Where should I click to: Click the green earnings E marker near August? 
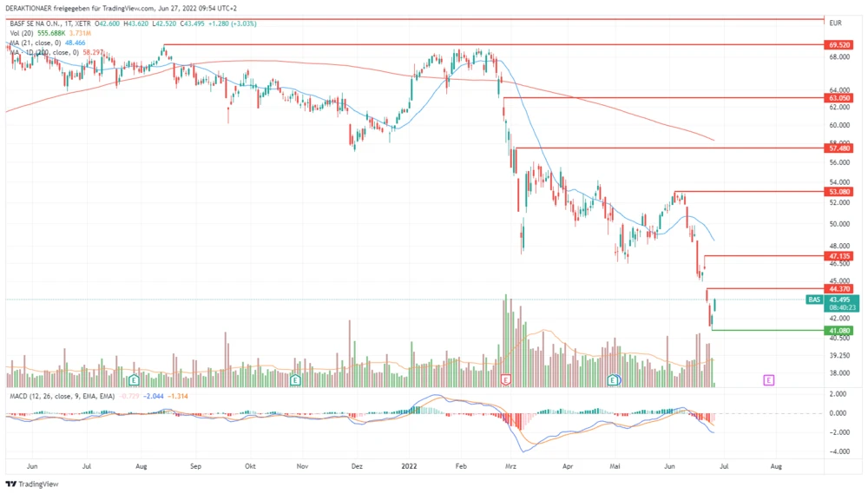(x=134, y=380)
